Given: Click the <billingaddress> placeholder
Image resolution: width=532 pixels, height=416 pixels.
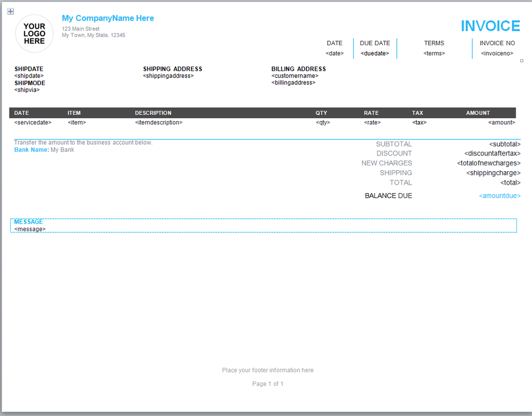Looking at the screenshot, I should [x=293, y=82].
